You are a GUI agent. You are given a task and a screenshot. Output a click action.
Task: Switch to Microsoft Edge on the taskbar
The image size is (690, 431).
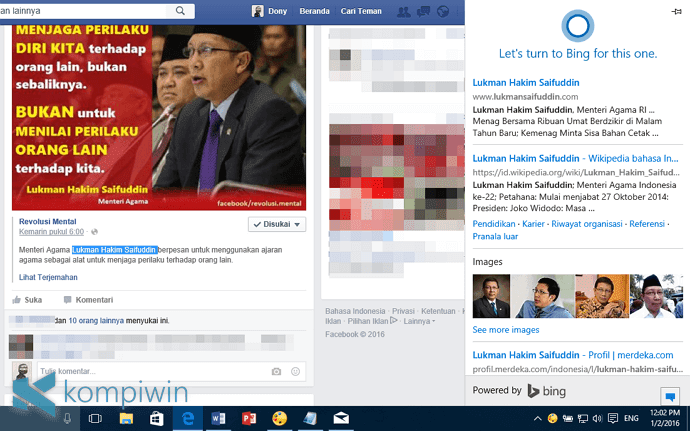click(x=188, y=418)
